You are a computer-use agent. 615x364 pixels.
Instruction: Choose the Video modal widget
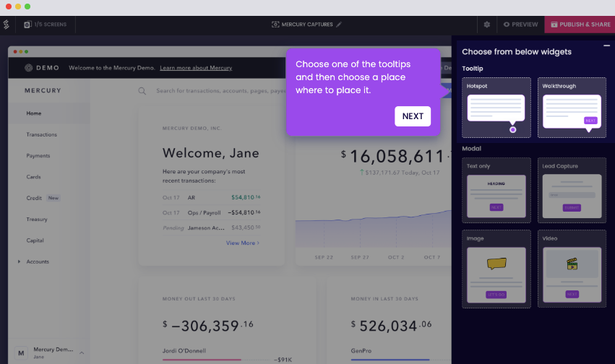click(x=572, y=269)
